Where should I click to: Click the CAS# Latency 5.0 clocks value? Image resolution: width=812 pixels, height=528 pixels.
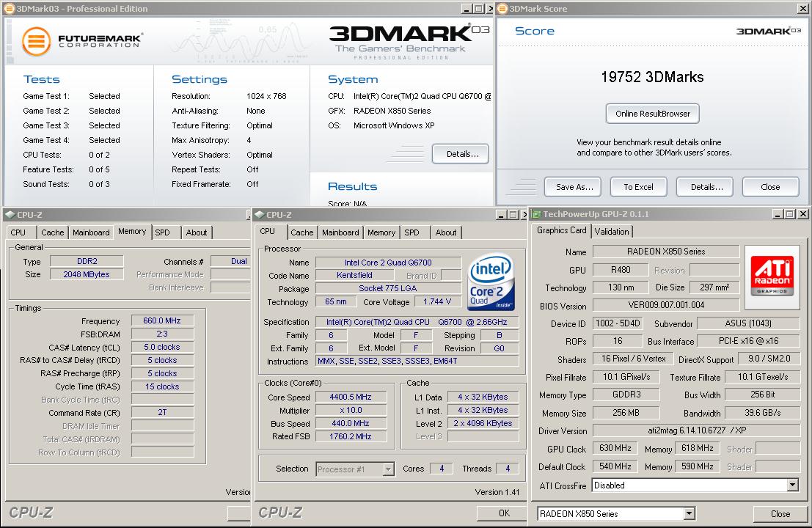(x=162, y=348)
